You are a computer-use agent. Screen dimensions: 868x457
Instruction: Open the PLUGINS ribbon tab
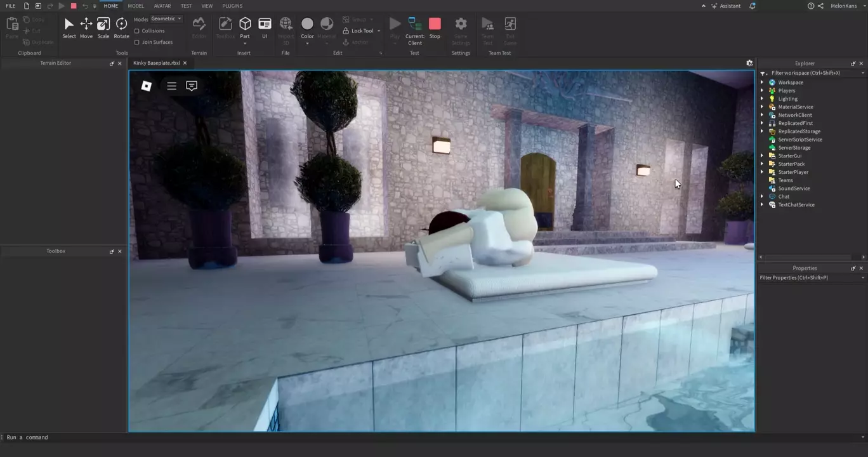click(232, 6)
